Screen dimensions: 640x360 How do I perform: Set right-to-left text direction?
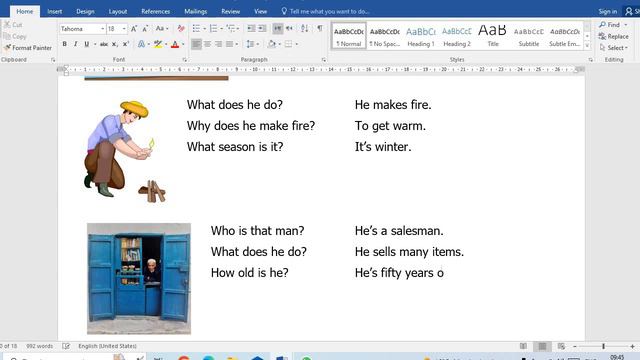[x=289, y=28]
